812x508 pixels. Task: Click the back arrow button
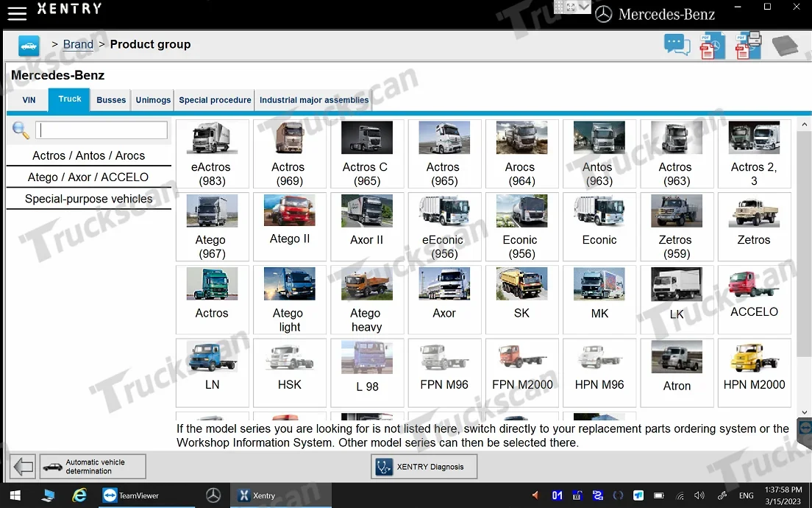pyautogui.click(x=24, y=467)
